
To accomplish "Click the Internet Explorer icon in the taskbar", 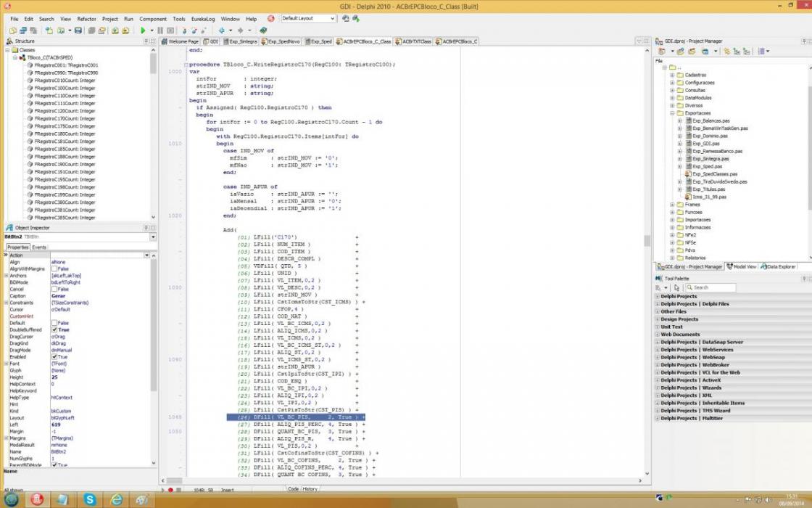I will pos(117,499).
